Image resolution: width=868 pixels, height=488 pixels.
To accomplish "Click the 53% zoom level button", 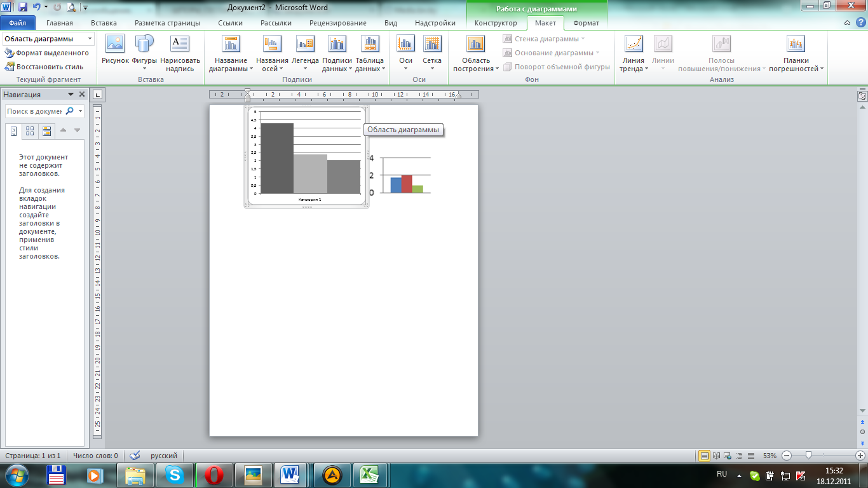I will (x=770, y=456).
